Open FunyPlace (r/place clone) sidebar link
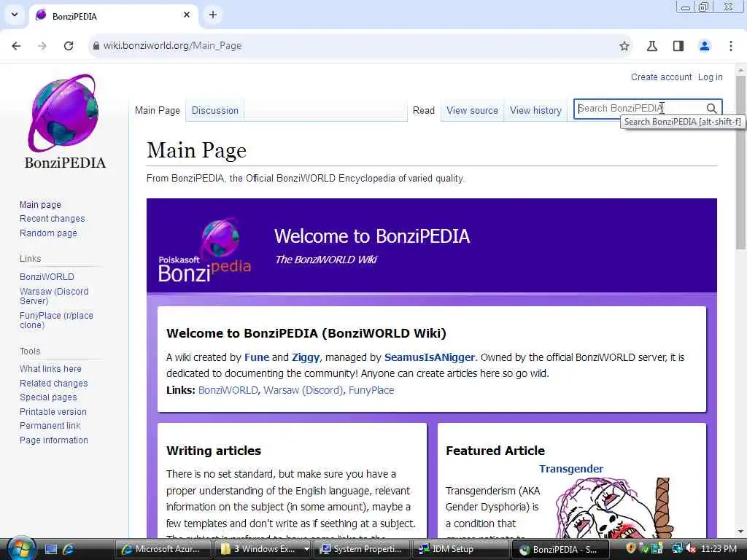Viewport: 747px width, 560px height. tap(56, 320)
